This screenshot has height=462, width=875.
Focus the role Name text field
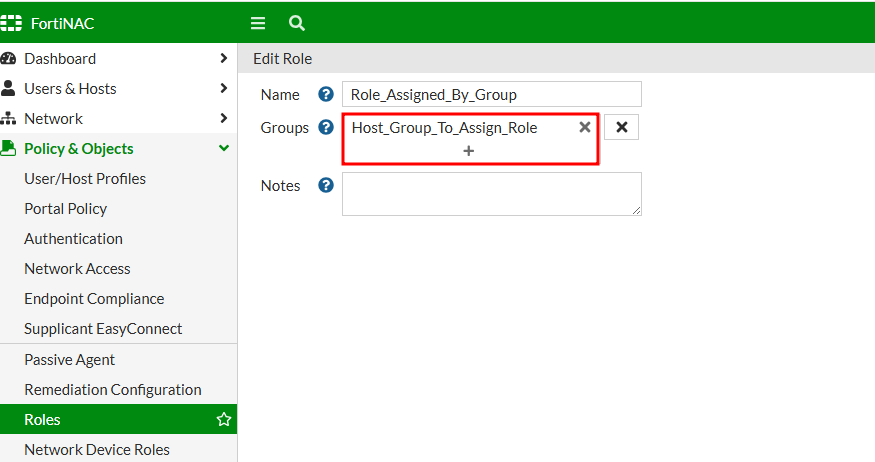[x=491, y=95]
